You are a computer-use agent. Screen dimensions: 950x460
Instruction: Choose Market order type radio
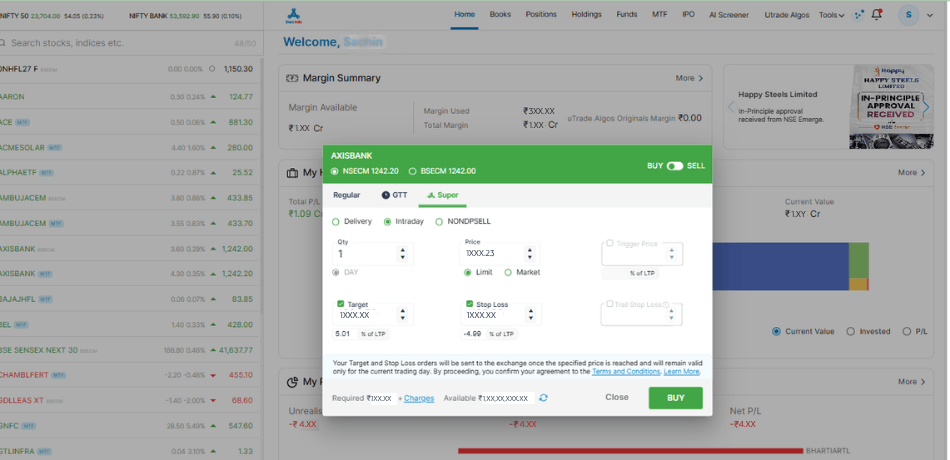point(508,273)
